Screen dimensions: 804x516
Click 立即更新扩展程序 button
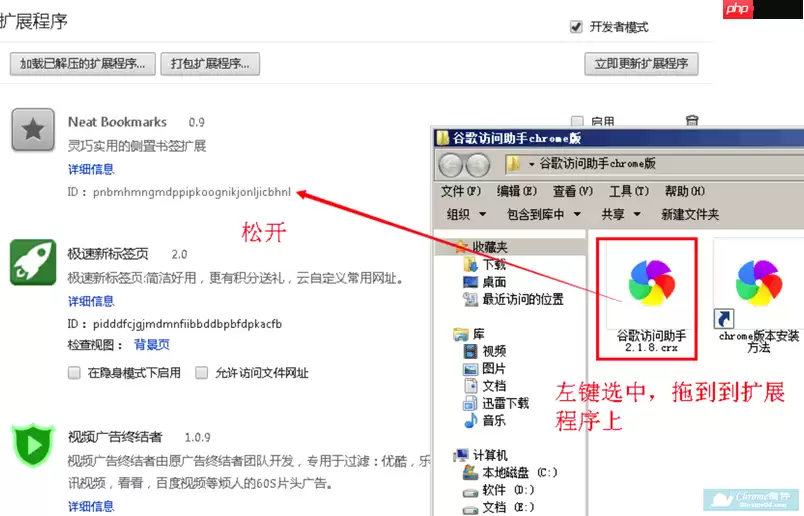(x=641, y=64)
